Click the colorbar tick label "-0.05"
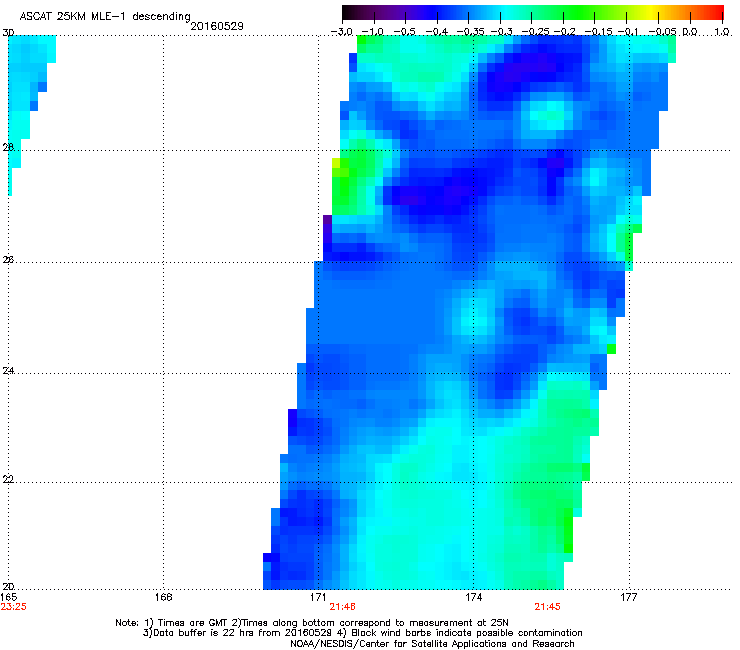Viewport: 740px width, 650px height. (x=662, y=32)
